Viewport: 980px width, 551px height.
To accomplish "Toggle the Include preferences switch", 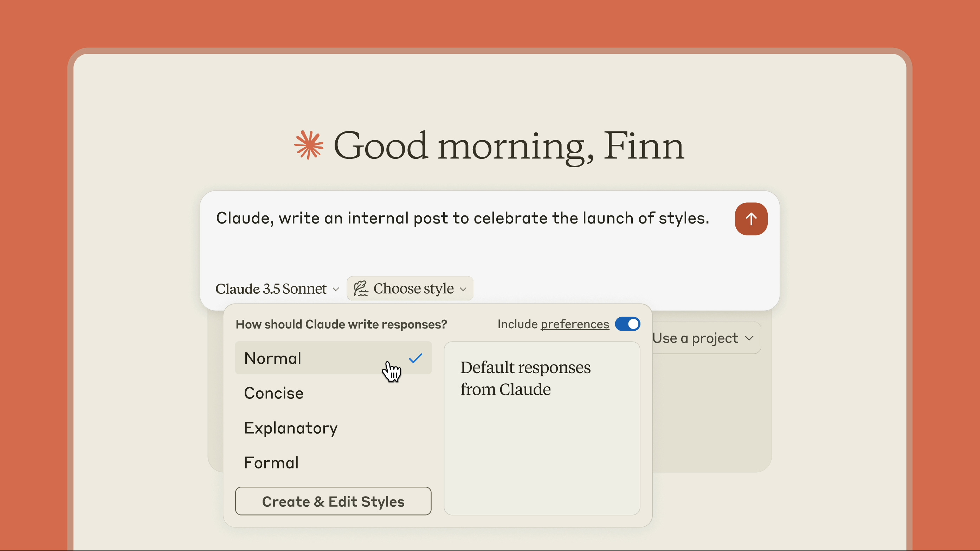I will (627, 324).
